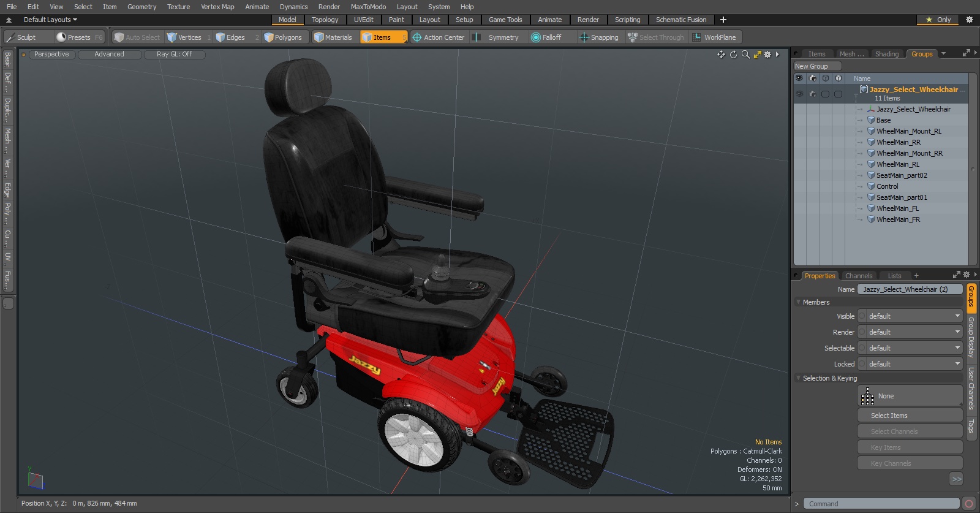Open the Render default dropdown
980x513 pixels.
pyautogui.click(x=910, y=332)
